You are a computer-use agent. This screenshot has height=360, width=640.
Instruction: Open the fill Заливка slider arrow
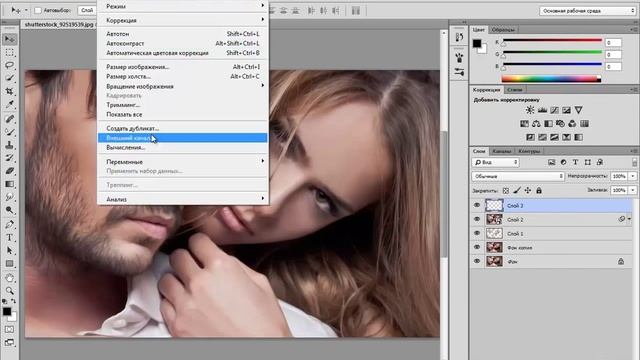click(x=633, y=190)
